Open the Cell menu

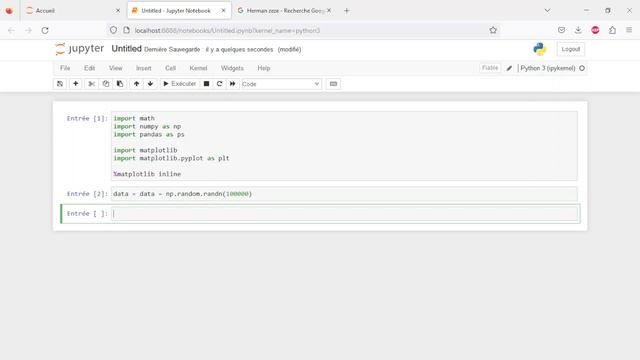[171, 68]
